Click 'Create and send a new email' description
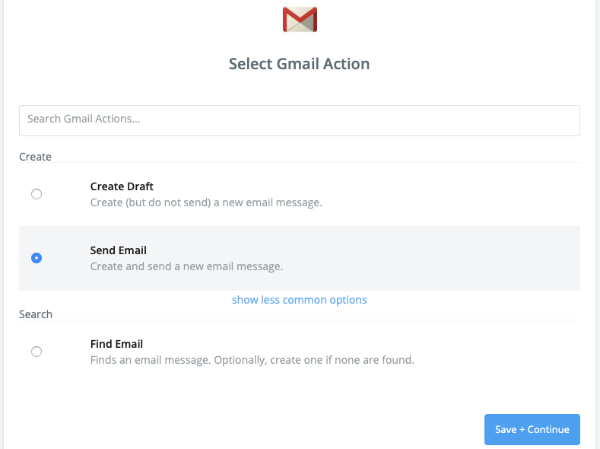This screenshot has width=600, height=449. [x=186, y=266]
